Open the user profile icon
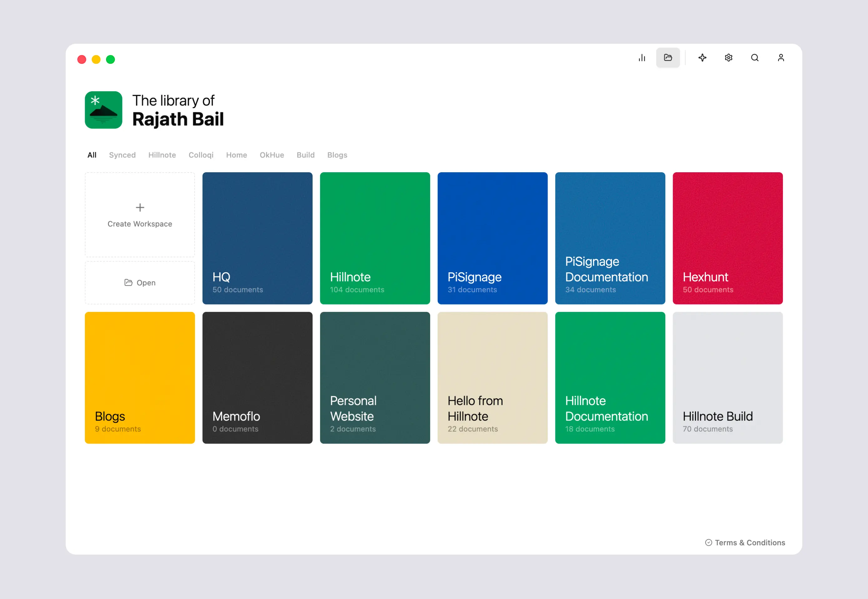The image size is (868, 599). (781, 58)
